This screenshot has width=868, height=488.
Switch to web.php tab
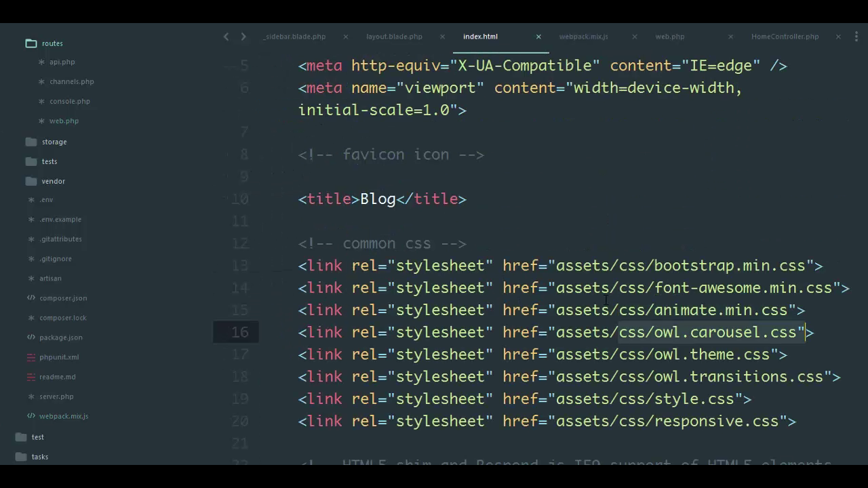coord(669,37)
